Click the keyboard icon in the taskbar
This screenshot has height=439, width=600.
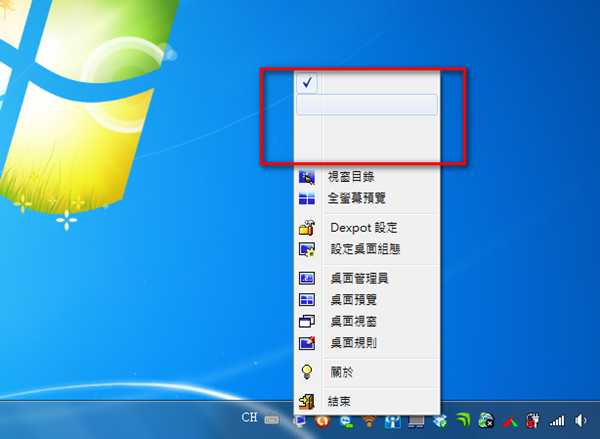(272, 422)
